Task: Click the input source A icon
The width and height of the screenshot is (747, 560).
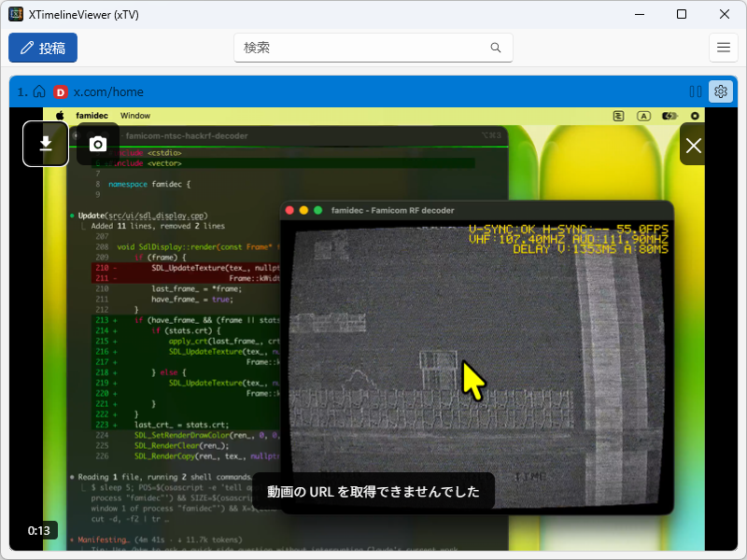Action: pos(643,116)
